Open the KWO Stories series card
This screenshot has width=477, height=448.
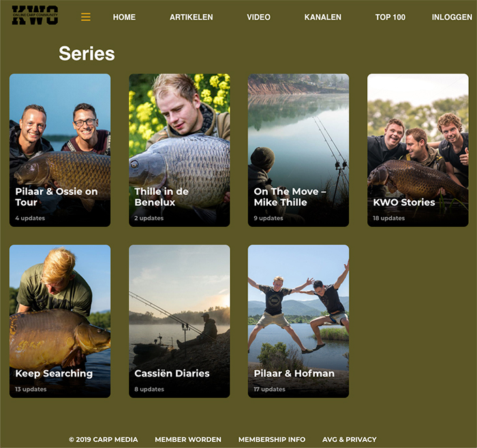pyautogui.click(x=418, y=150)
